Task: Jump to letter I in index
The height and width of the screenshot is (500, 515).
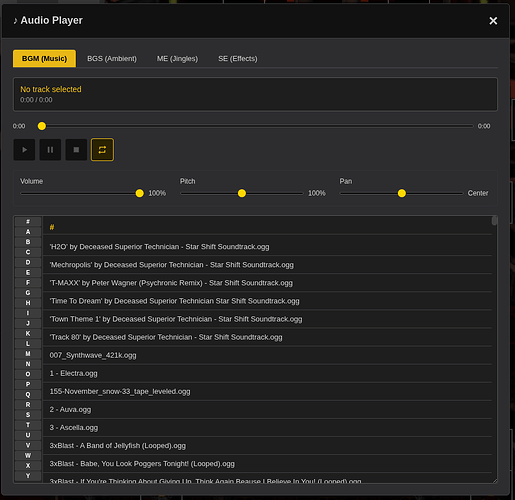Action: (28, 313)
